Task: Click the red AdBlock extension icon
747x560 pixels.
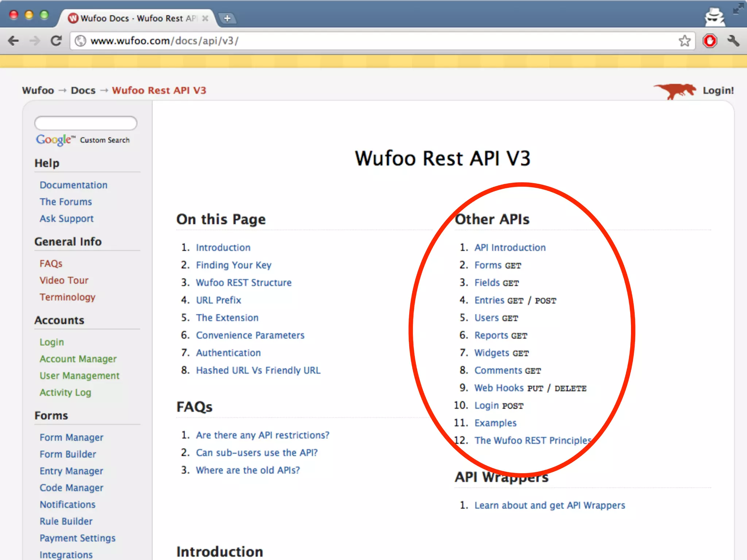Action: pyautogui.click(x=709, y=40)
